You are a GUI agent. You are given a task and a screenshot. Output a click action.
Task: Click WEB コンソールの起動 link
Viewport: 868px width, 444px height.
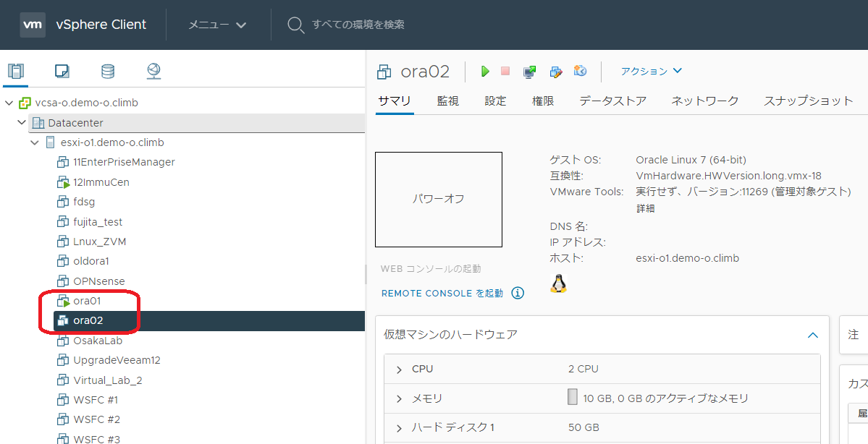point(431,269)
